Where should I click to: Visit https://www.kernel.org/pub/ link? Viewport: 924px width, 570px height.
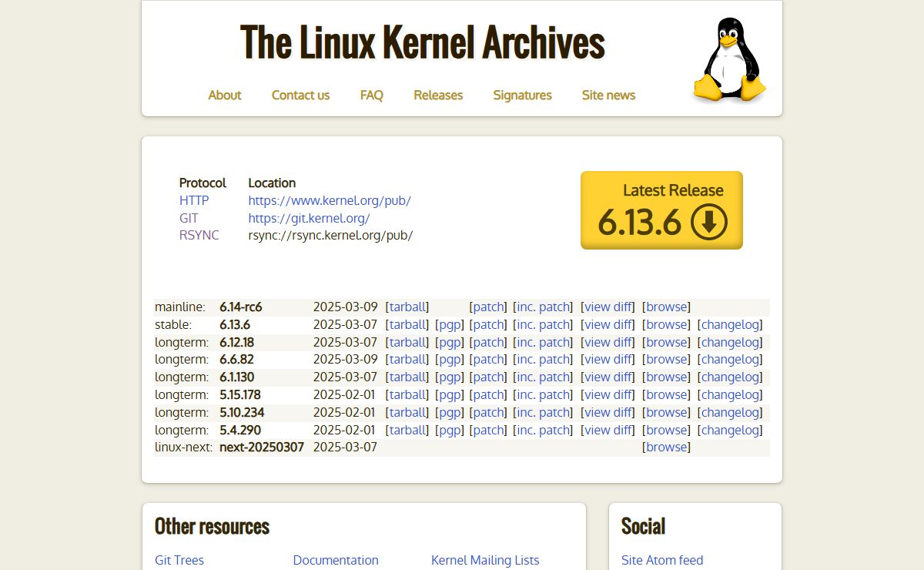click(x=330, y=200)
